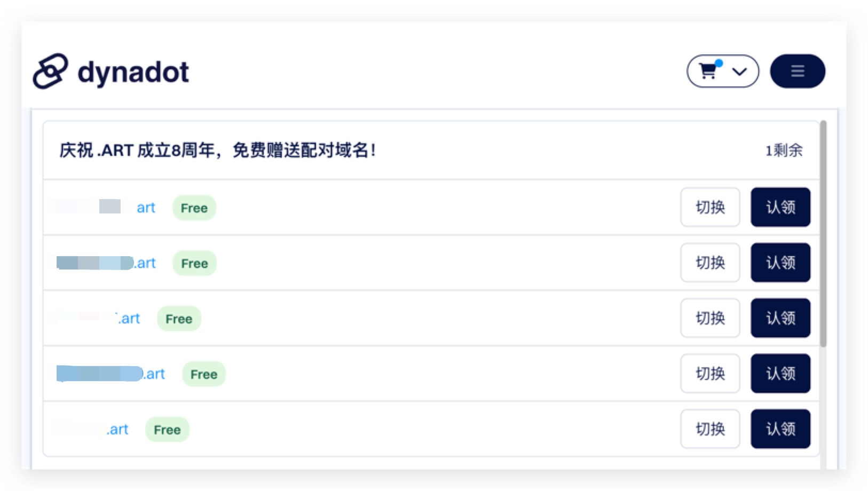The width and height of the screenshot is (868, 491).
Task: Open the shopping cart icon
Action: (x=709, y=71)
